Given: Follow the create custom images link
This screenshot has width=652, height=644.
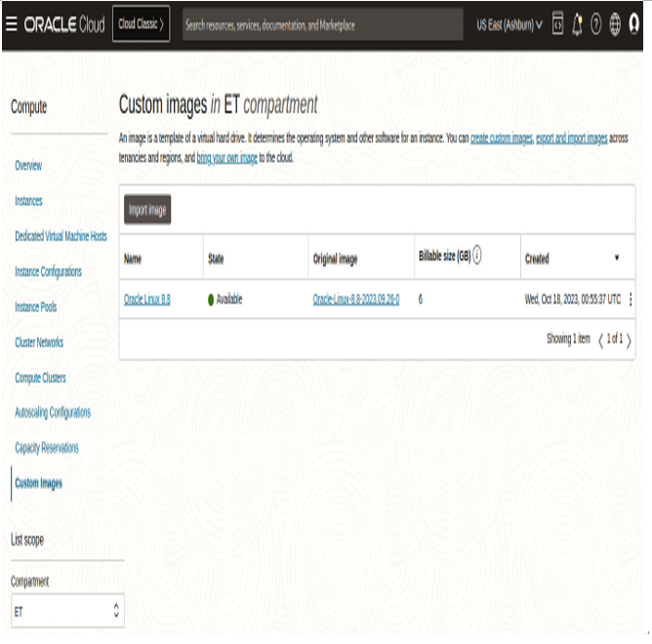Looking at the screenshot, I should (x=501, y=138).
